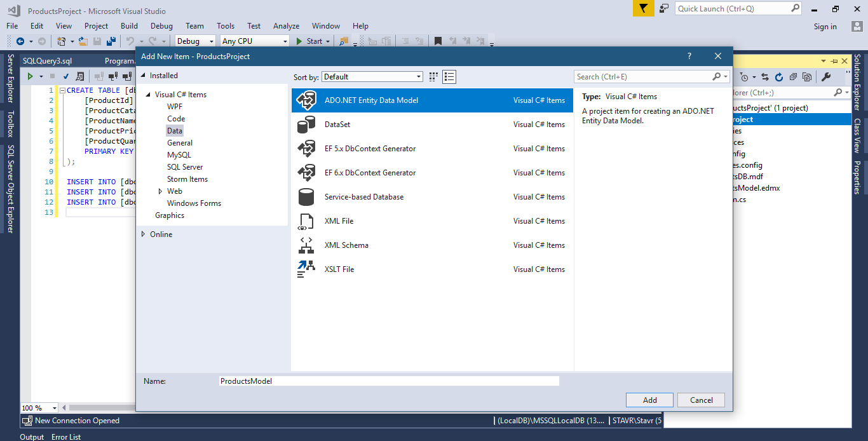Switch to the SQLQuery3.sql tab
Image resolution: width=868 pixels, height=441 pixels.
pyautogui.click(x=48, y=61)
